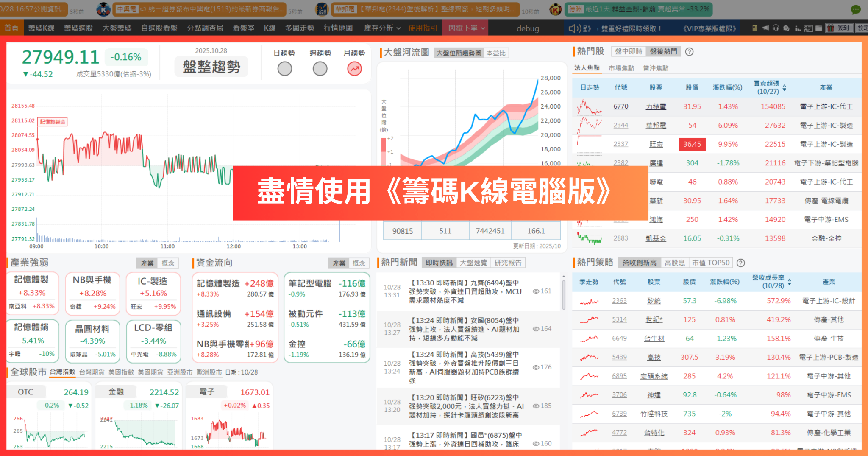Open stock 6770 力積電 link

pyautogui.click(x=620, y=106)
